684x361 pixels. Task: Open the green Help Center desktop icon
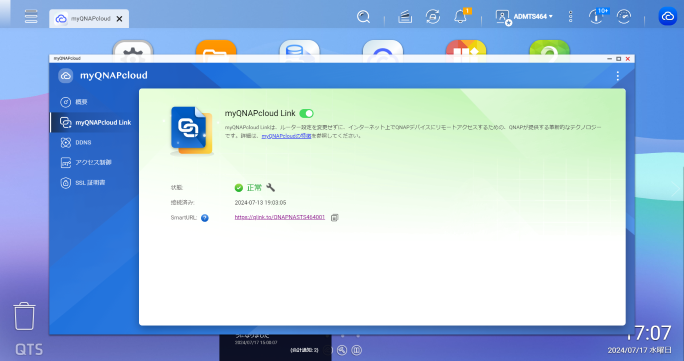(x=549, y=48)
